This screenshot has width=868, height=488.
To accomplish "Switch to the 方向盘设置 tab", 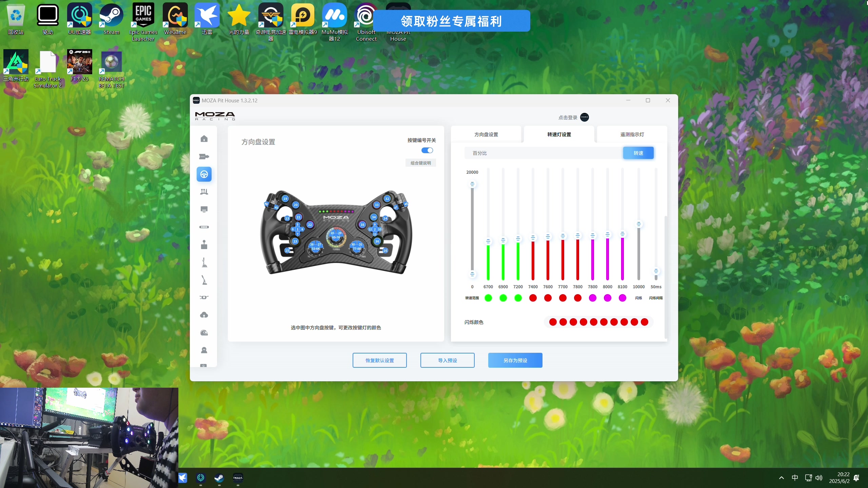I will click(x=486, y=135).
